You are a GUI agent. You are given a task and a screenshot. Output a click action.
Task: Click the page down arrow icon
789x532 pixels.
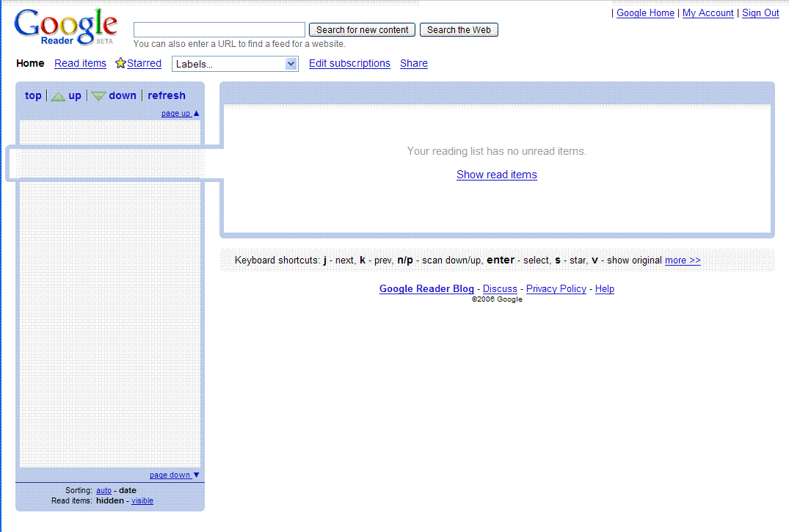pyautogui.click(x=196, y=475)
